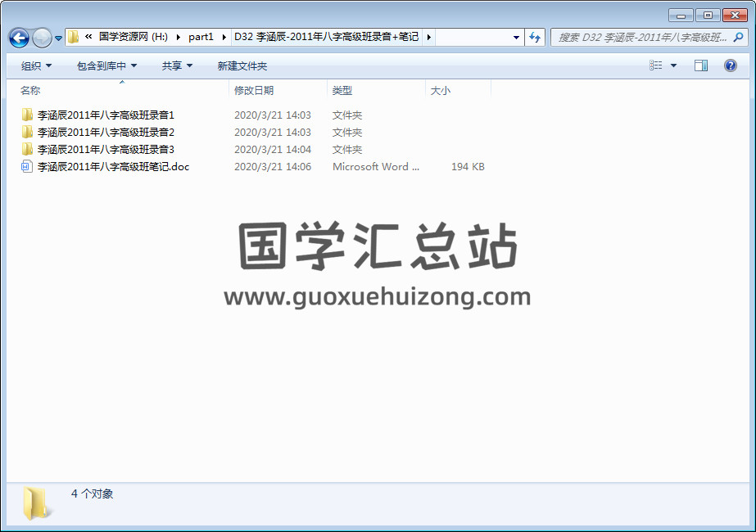Open the view options dropdown arrow

click(x=673, y=65)
